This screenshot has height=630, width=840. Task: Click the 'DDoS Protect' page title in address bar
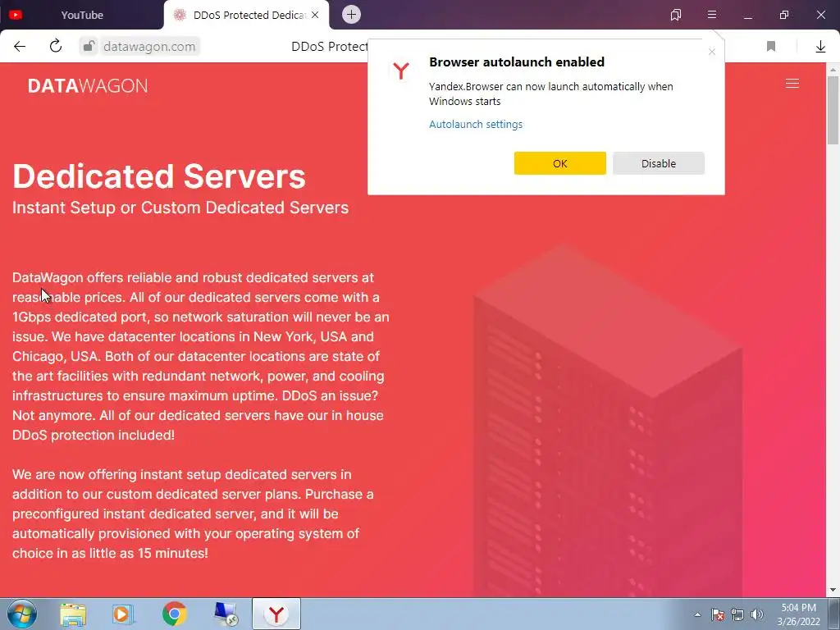[x=330, y=47]
